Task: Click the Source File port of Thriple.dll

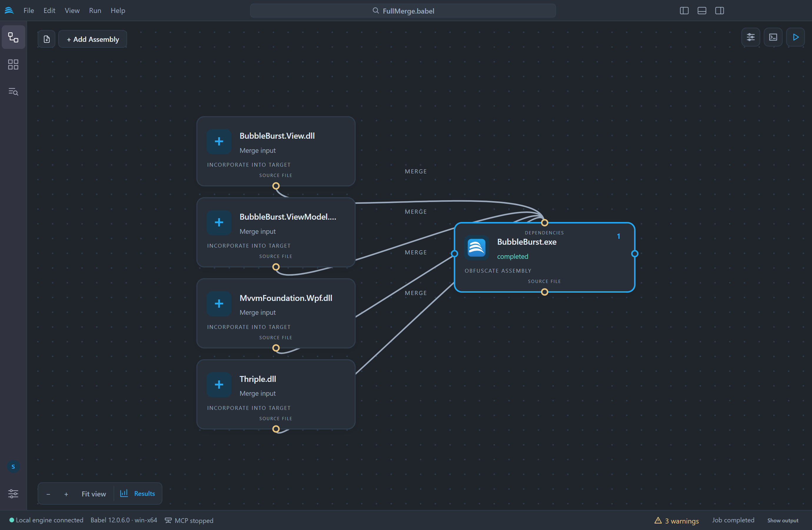Action: click(x=276, y=429)
